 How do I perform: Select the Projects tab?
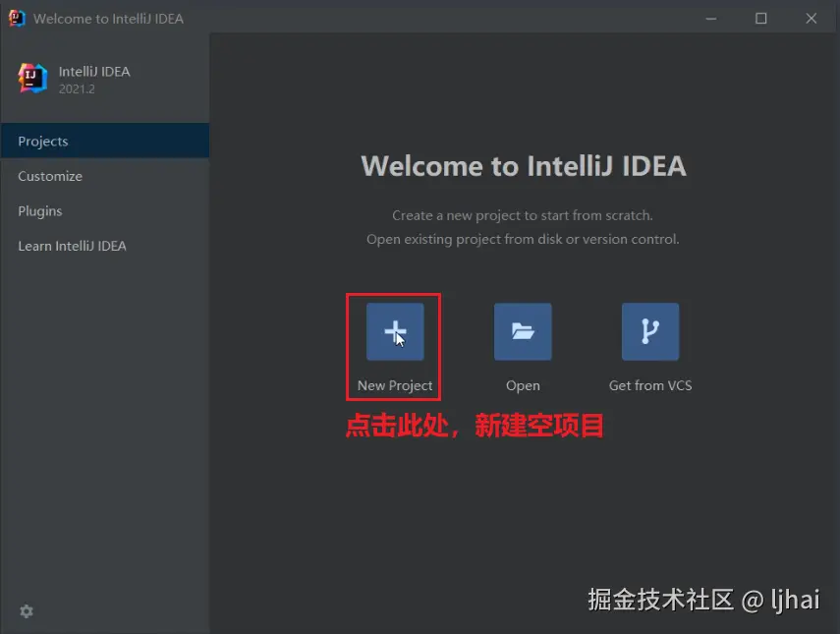(105, 141)
